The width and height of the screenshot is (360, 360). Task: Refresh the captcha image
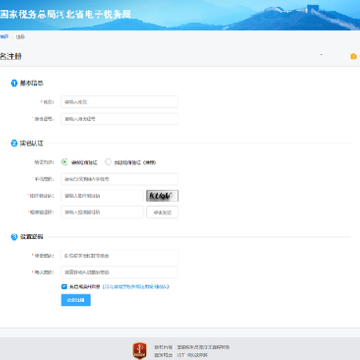tap(162, 196)
